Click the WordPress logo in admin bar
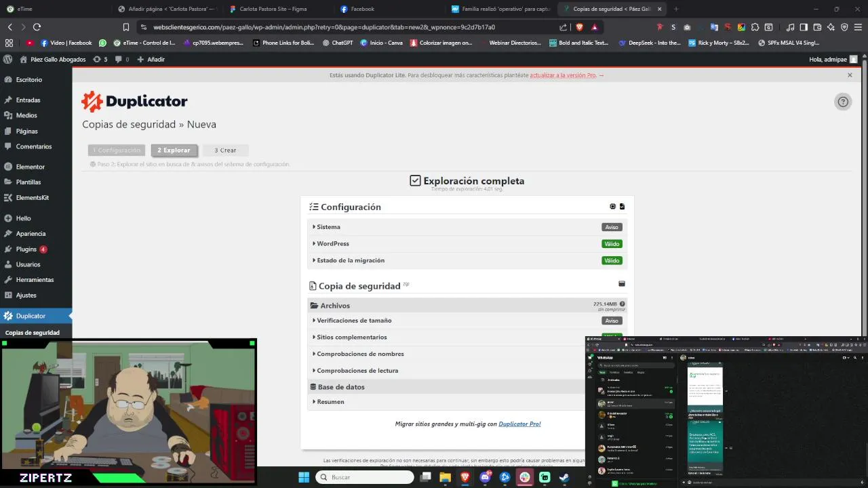The height and width of the screenshot is (488, 868). coord(8,59)
